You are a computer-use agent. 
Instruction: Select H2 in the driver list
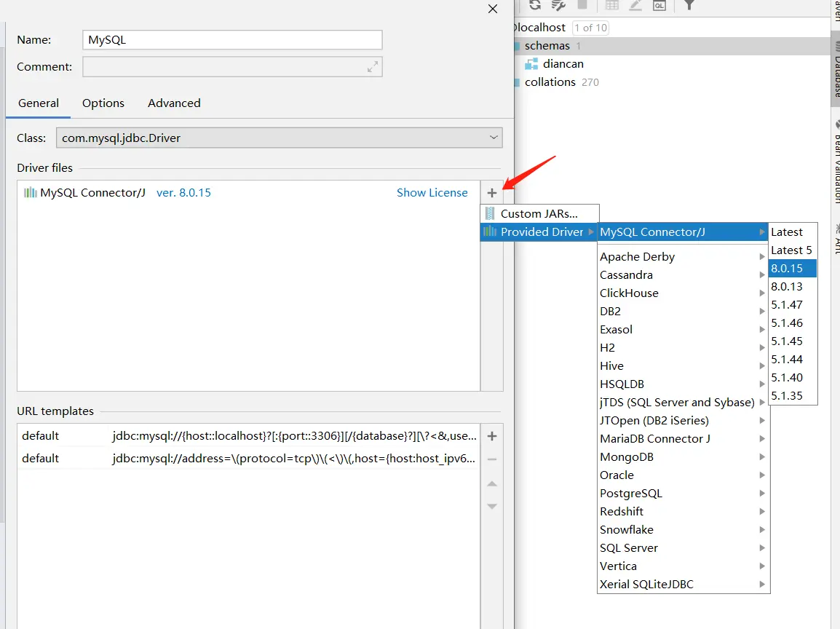click(x=683, y=348)
